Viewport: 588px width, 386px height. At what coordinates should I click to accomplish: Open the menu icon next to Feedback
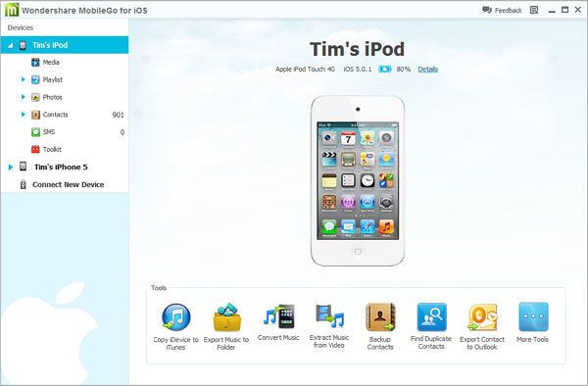point(534,10)
